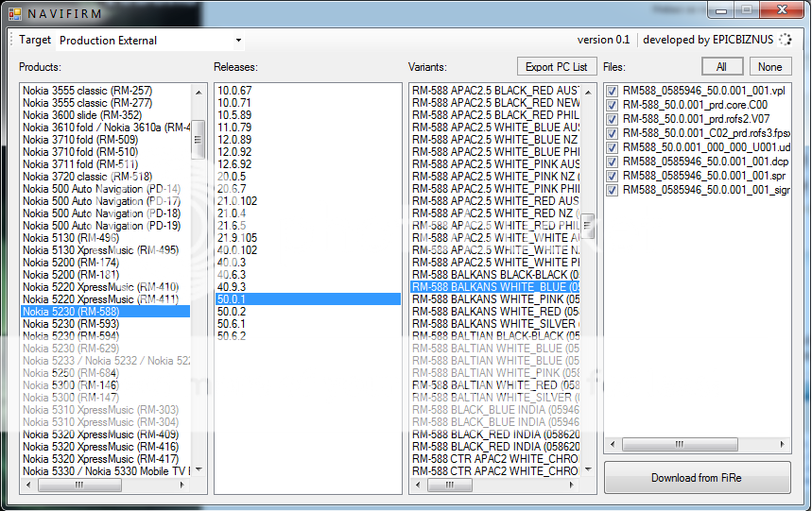Select Nokia 5230 (RM-588) product

click(x=105, y=312)
